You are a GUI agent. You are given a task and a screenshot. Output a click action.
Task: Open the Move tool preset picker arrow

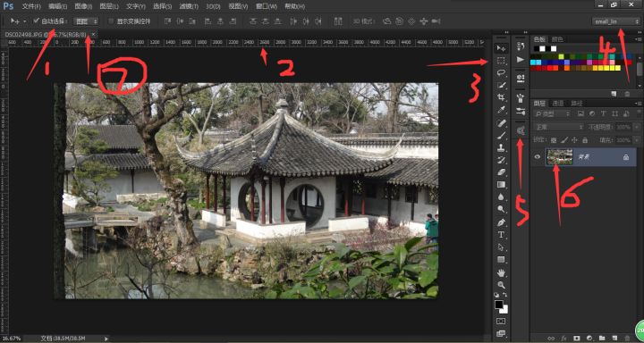25,21
